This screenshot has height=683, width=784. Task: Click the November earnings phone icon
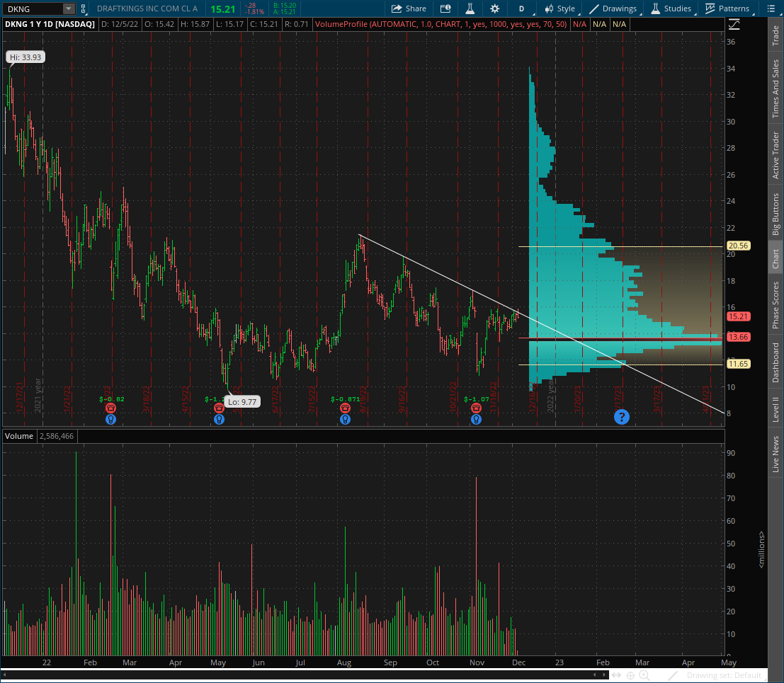[476, 408]
